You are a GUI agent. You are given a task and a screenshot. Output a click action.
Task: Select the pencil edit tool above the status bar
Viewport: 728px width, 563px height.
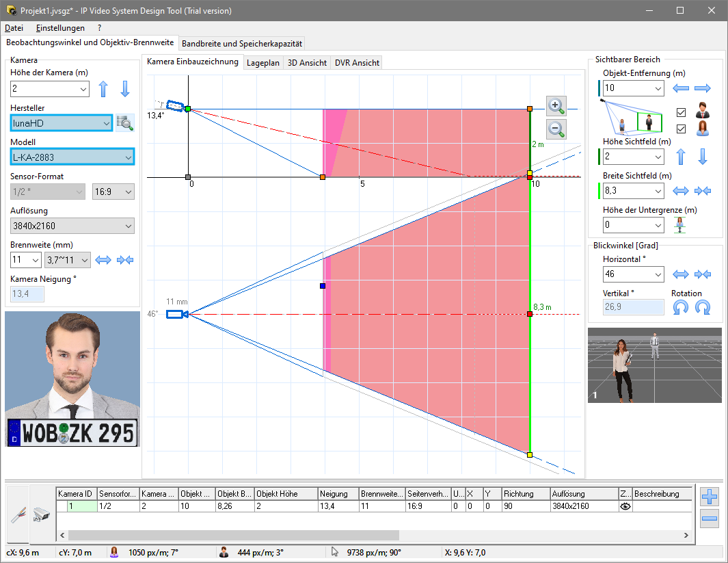(x=18, y=514)
